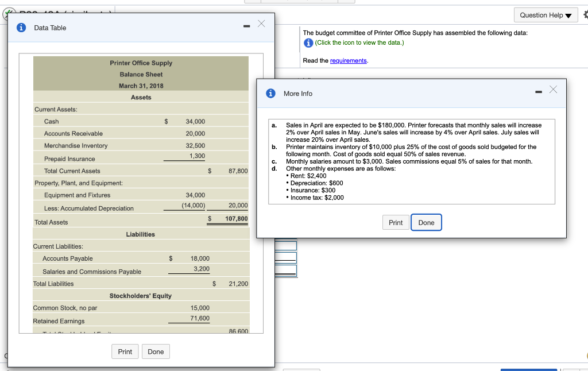Click the blue data icon next to 'Click the icon to view the data'
The image size is (588, 371).
coord(308,42)
